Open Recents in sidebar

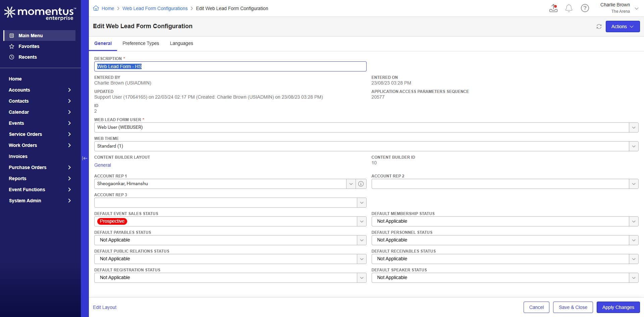pos(28,57)
